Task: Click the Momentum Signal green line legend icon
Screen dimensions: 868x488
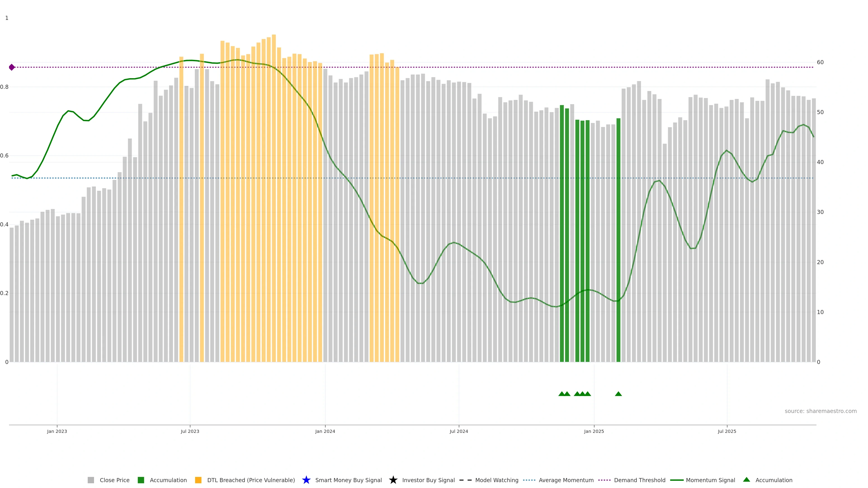Action: [677, 480]
